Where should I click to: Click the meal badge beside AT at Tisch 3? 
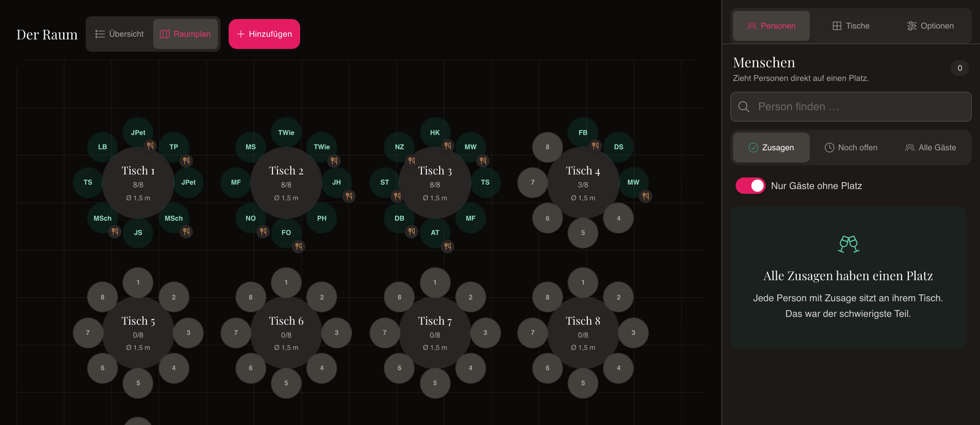(448, 246)
